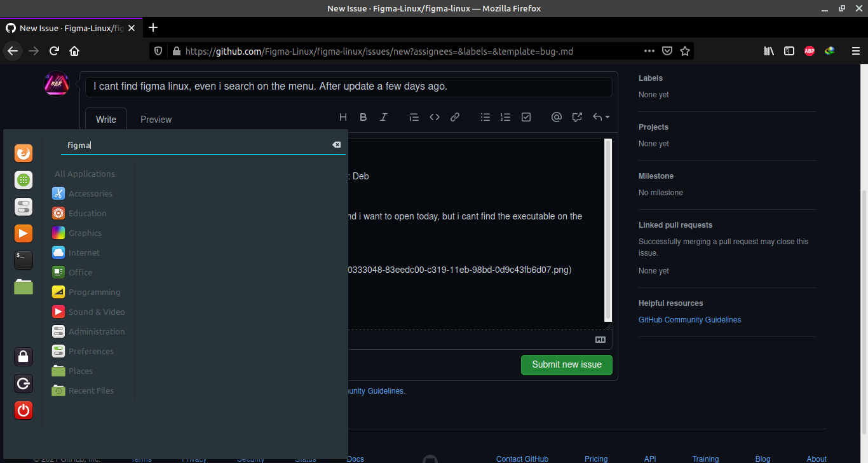
Task: Click the Contact GitHub footer link
Action: point(522,459)
